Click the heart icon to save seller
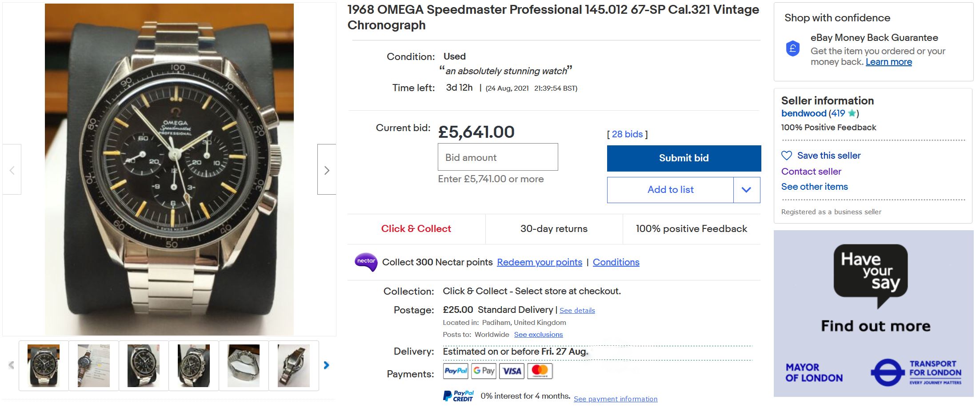Viewport: 980px width, 408px height. [787, 156]
